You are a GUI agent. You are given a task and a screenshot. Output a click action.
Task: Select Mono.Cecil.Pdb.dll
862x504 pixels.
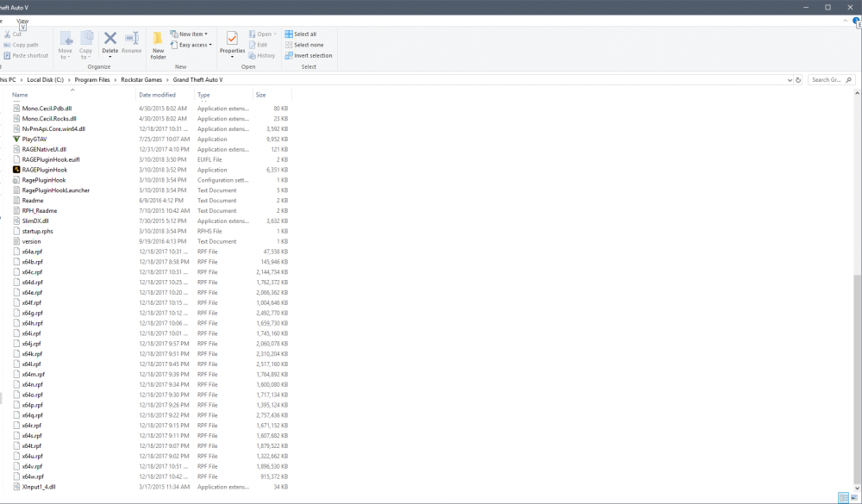click(47, 109)
